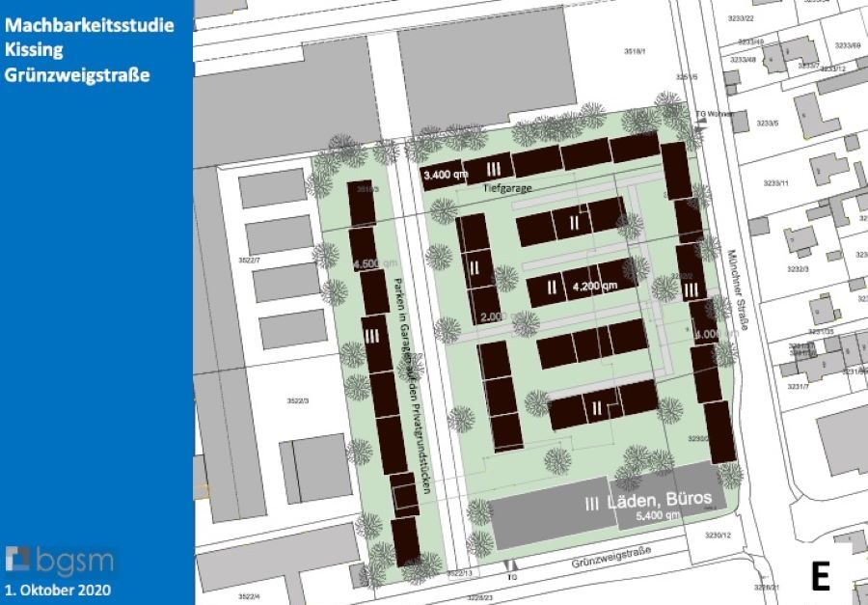This screenshot has width=868, height=605.
Task: Click parcel number "3231/7"
Action: (x=799, y=386)
